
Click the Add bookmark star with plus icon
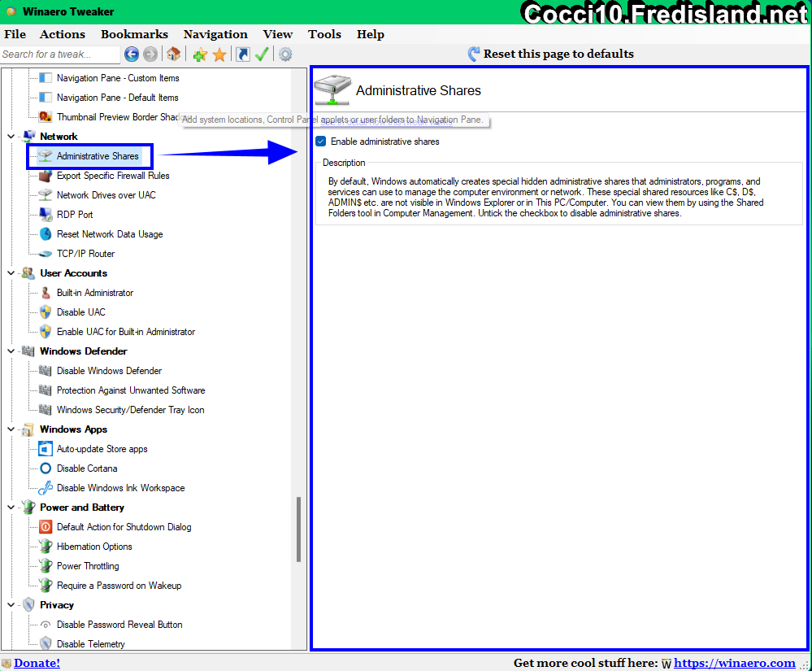point(200,54)
